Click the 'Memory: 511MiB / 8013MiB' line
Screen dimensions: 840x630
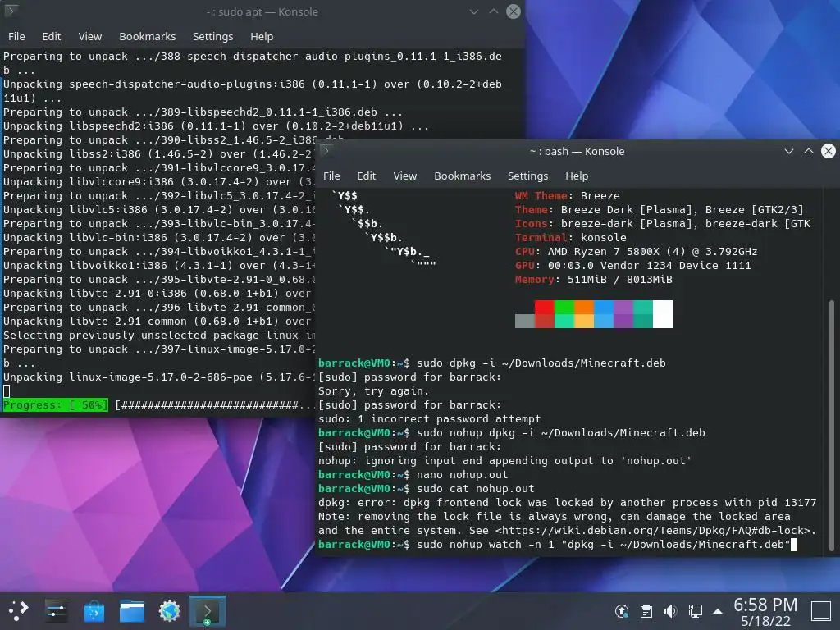coord(594,279)
